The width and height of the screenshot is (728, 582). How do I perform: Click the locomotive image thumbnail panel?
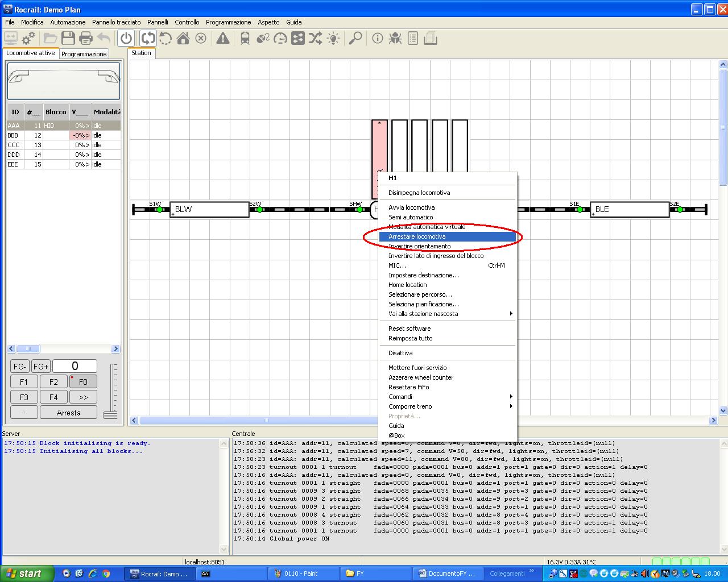[x=64, y=81]
